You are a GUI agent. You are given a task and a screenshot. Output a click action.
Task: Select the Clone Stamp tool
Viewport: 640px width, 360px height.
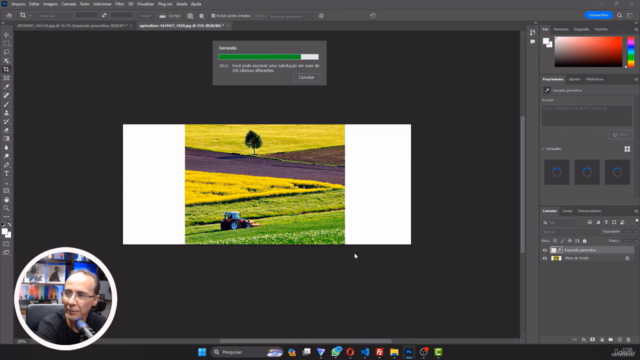pos(6,113)
